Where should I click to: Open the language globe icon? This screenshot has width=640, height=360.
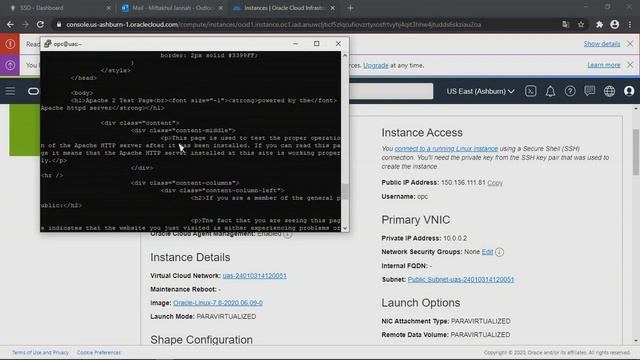point(609,91)
